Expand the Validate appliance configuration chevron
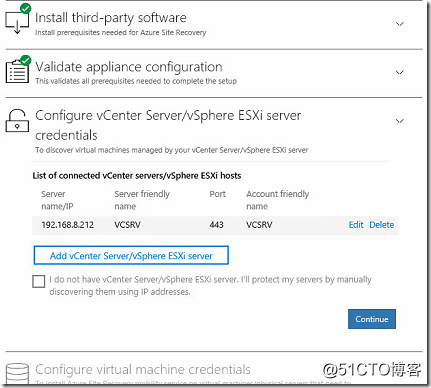The image size is (431, 388). [x=400, y=72]
